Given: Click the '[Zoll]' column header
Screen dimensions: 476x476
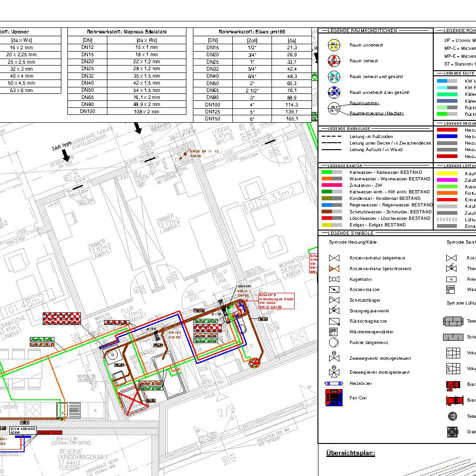Looking at the screenshot, I should click(x=252, y=40).
